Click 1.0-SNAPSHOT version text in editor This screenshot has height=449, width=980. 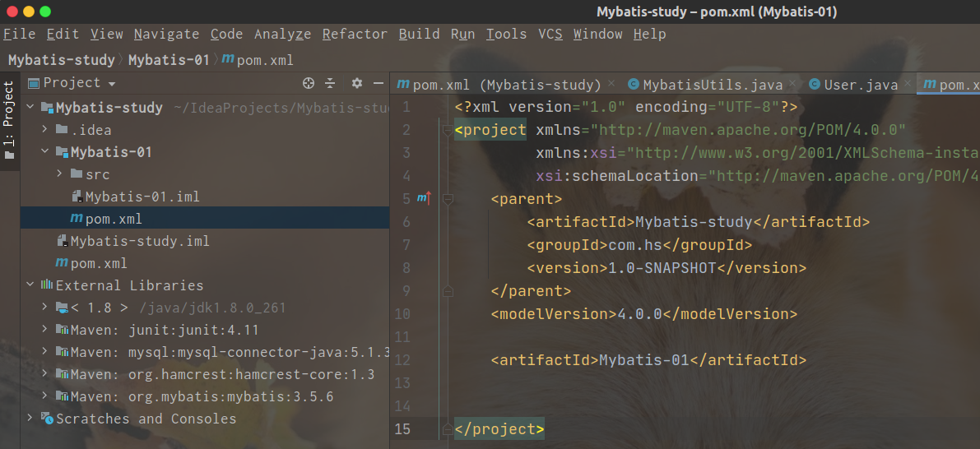click(x=662, y=268)
